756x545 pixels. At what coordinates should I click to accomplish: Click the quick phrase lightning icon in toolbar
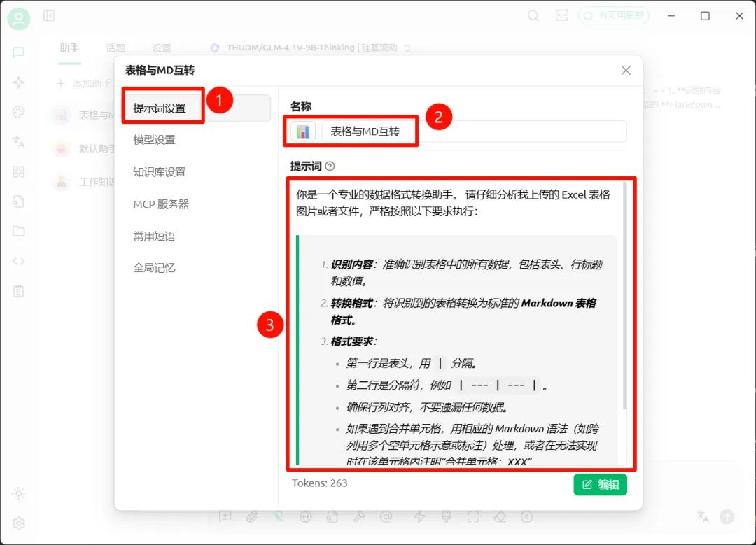tap(421, 516)
